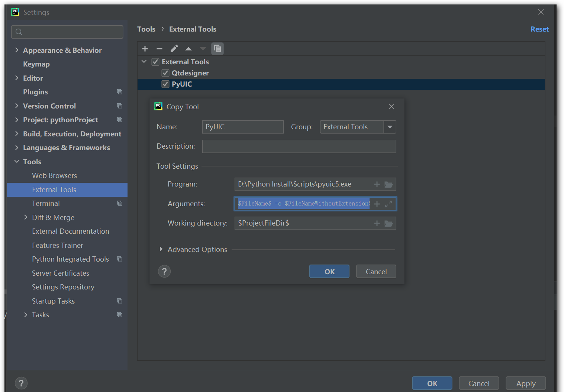564x392 pixels.
Task: Click the Reset link
Action: click(539, 29)
